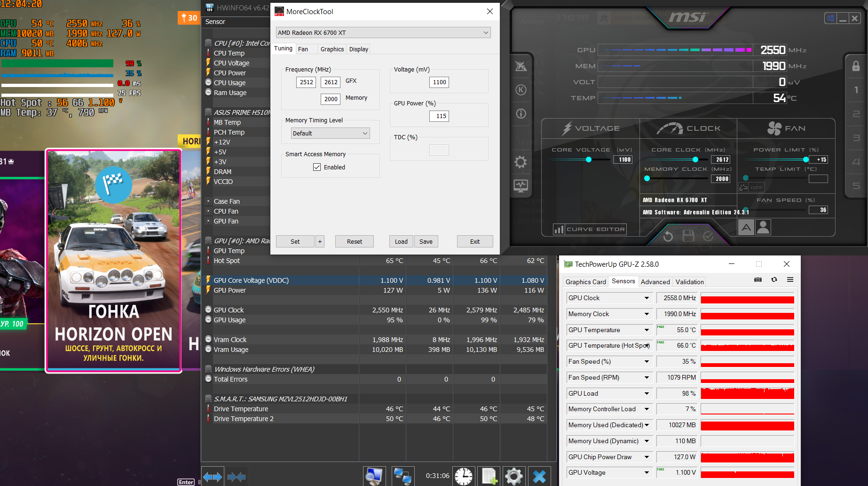Open GPU-Z hamburger menu
The height and width of the screenshot is (486, 868).
click(790, 279)
